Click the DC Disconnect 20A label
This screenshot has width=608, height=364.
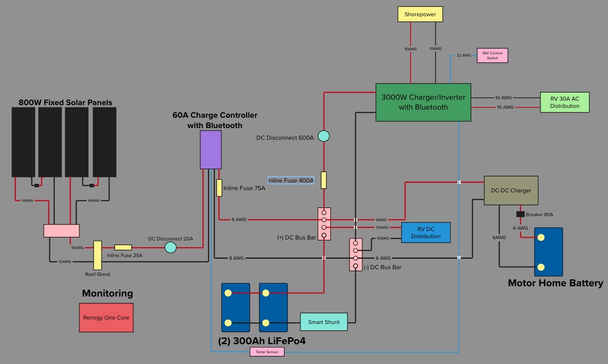tap(170, 239)
